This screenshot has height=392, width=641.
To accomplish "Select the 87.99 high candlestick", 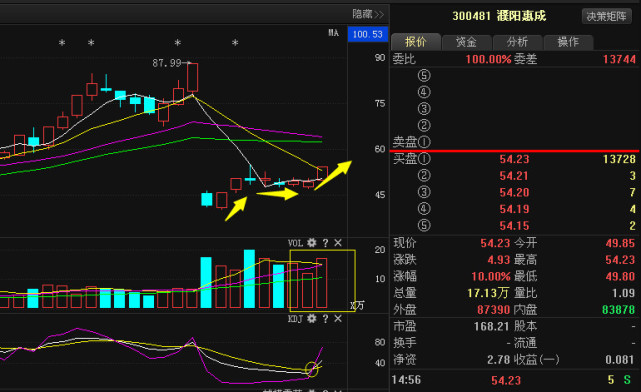I will [193, 77].
